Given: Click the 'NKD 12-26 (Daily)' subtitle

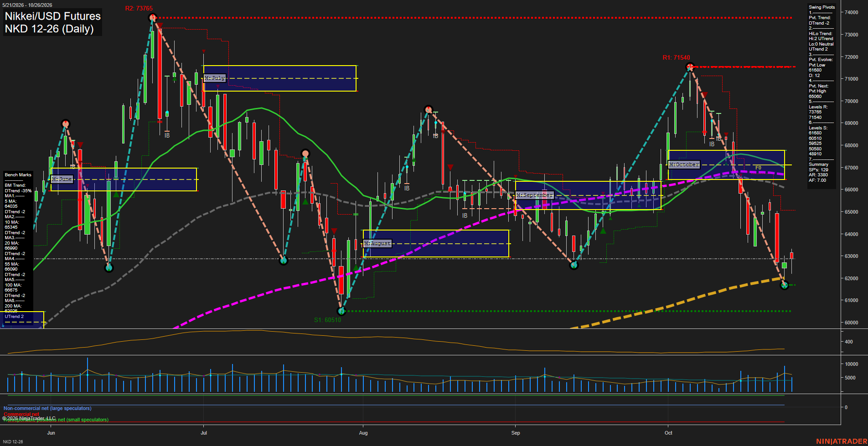Looking at the screenshot, I should click(x=49, y=29).
